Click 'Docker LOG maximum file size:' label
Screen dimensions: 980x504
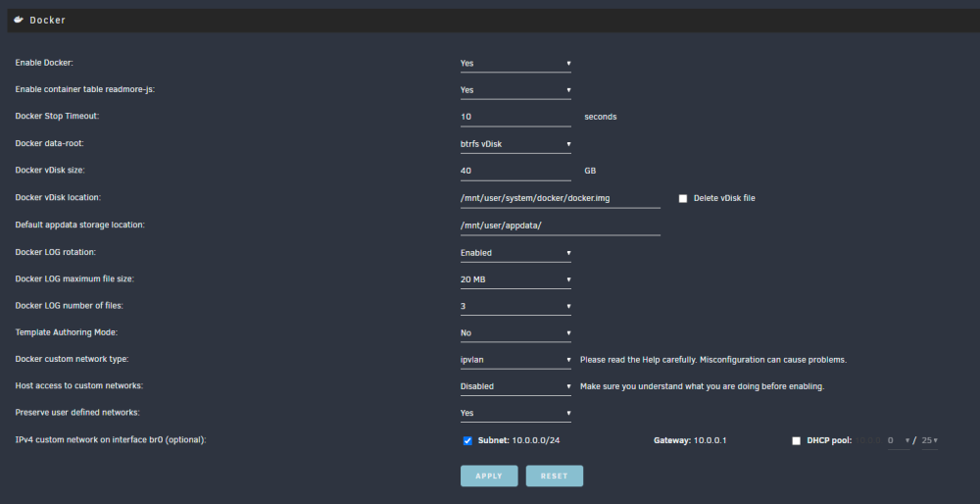[x=74, y=278]
